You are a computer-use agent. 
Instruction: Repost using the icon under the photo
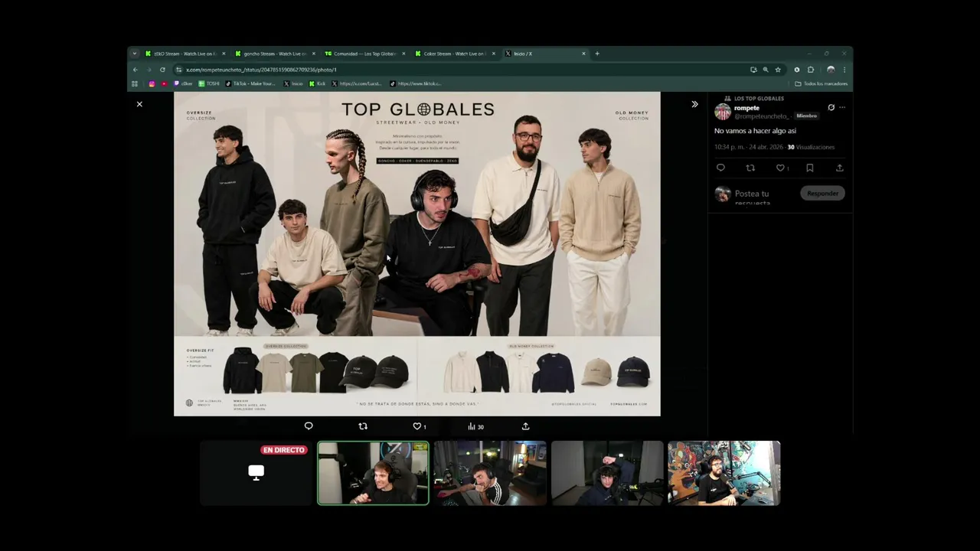(x=363, y=426)
